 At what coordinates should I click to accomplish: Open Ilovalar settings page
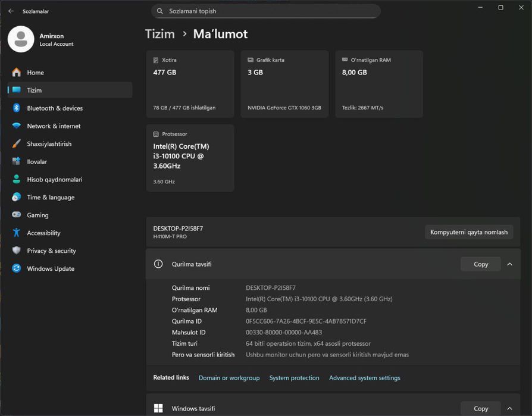tap(70, 161)
